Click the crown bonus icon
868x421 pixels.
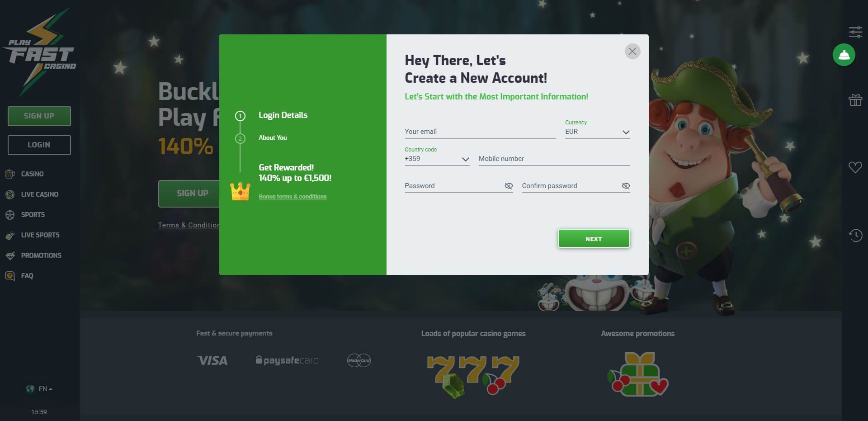coord(240,191)
